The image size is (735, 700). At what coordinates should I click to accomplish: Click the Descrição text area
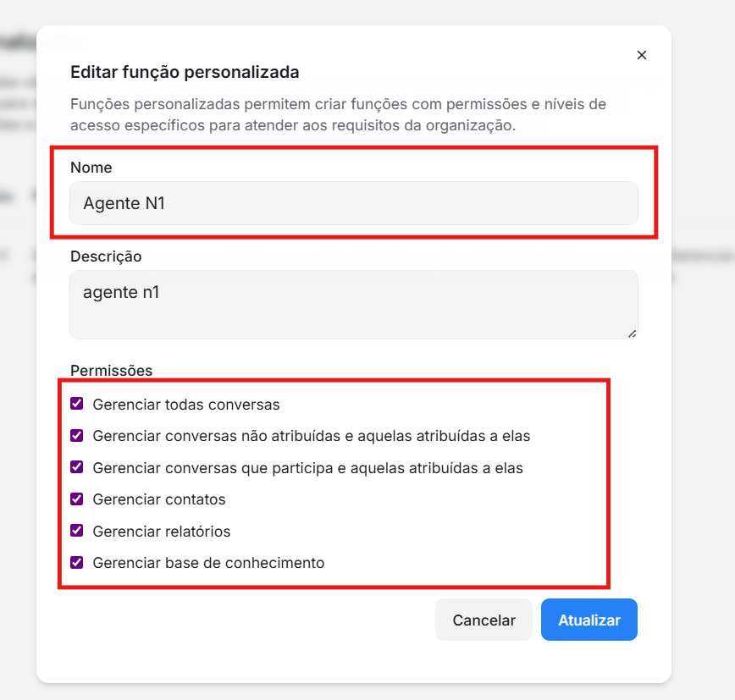(353, 304)
